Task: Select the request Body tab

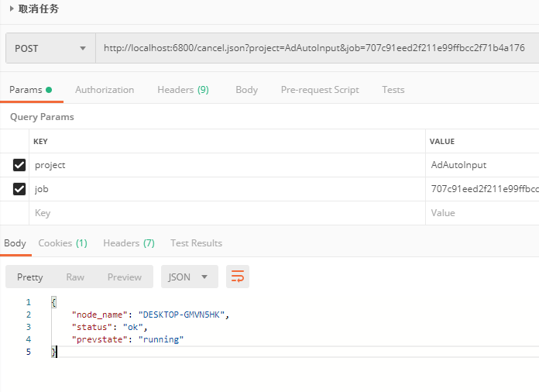Action: (246, 90)
